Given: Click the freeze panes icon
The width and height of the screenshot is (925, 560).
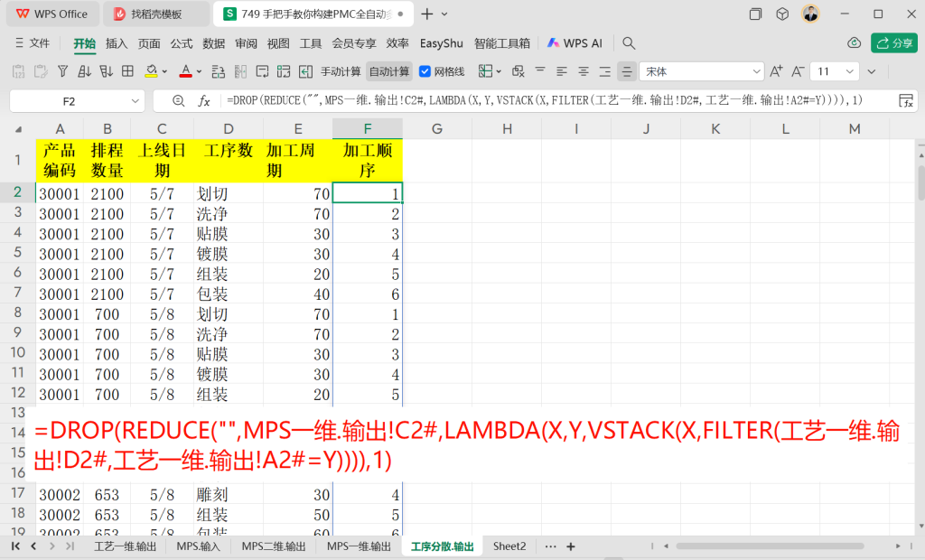Looking at the screenshot, I should coord(284,71).
